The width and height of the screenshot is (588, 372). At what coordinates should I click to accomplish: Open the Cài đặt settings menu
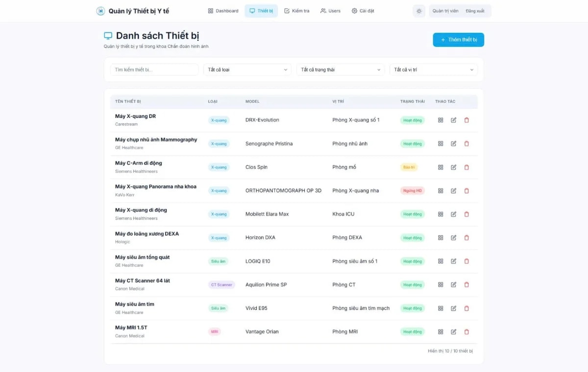click(x=363, y=11)
